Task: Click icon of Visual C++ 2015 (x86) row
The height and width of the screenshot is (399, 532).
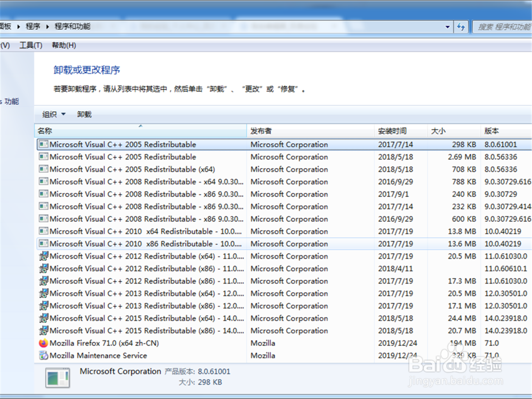Action: 44,330
